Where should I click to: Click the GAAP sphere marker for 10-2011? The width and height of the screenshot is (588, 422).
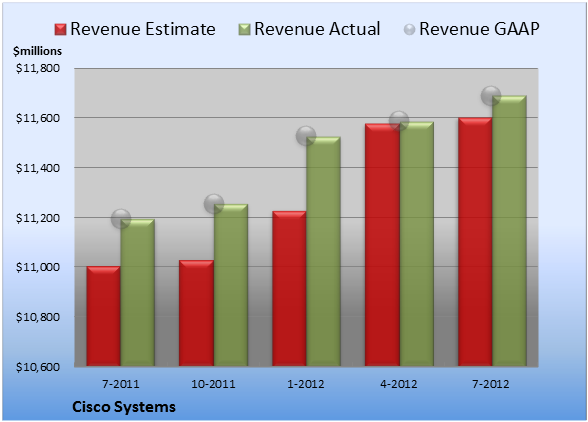214,204
